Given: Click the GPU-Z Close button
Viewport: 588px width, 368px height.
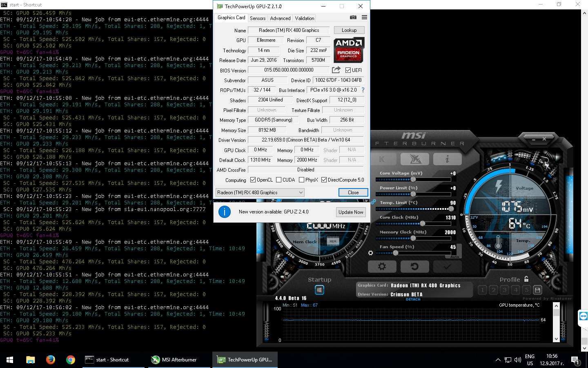Looking at the screenshot, I should click(353, 193).
